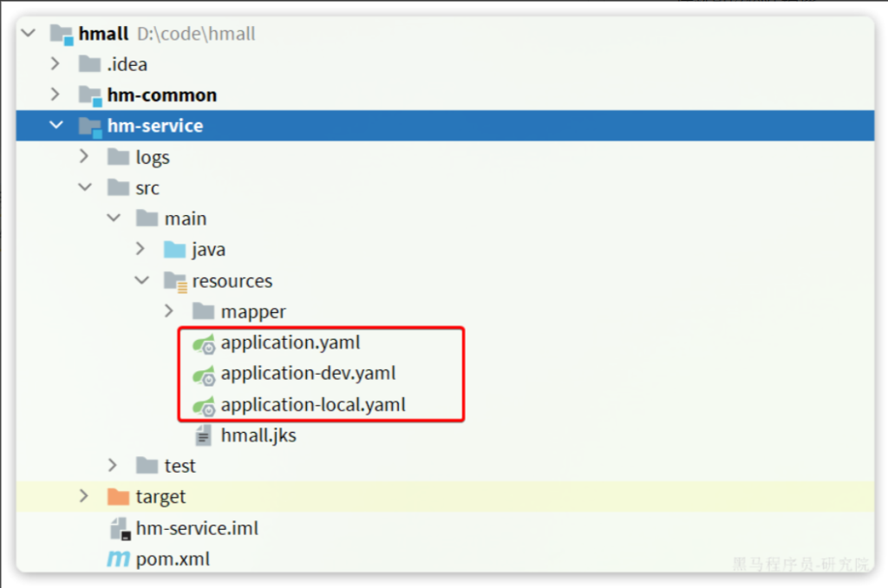Viewport: 888px width, 588px height.
Task: Collapse the hm-service module chevron
Action: coord(56,126)
